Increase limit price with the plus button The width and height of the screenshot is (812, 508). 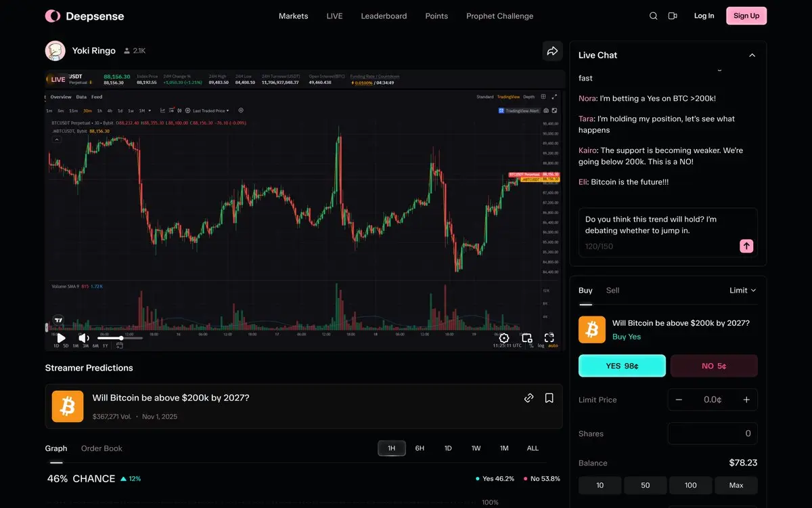[746, 400]
